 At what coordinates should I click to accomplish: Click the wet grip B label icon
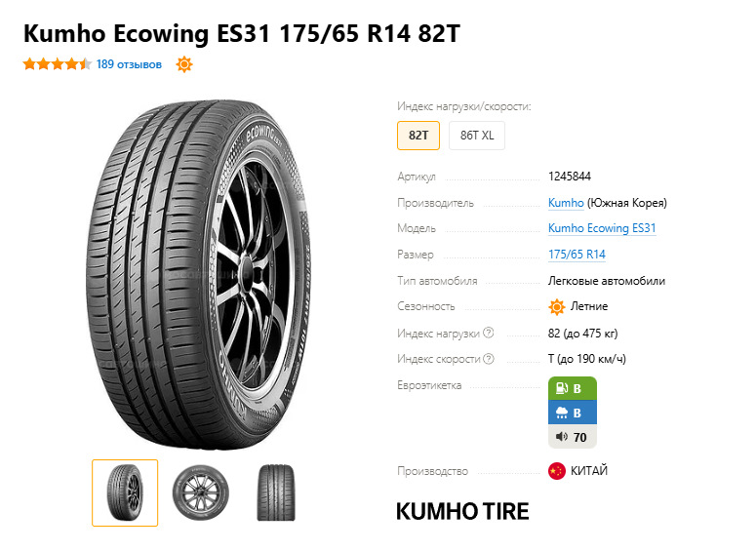573,413
